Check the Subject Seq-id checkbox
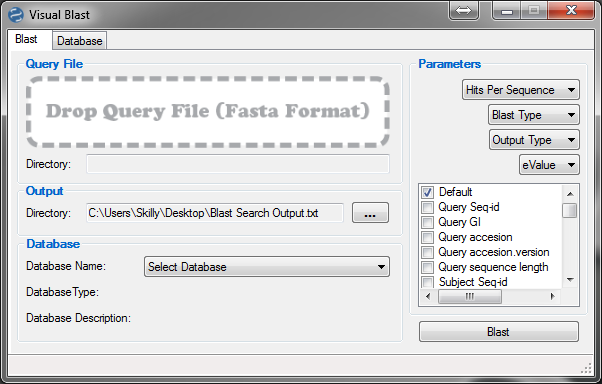602x384 pixels. [x=427, y=282]
